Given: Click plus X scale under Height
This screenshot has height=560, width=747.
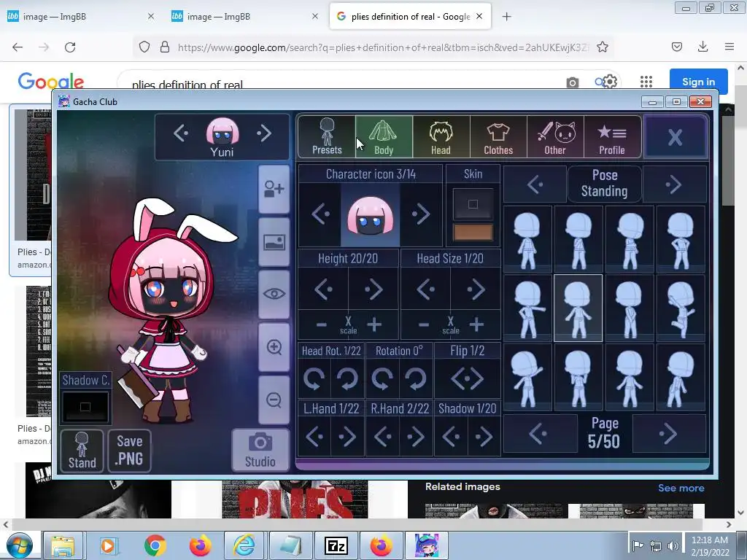Looking at the screenshot, I should coord(374,325).
